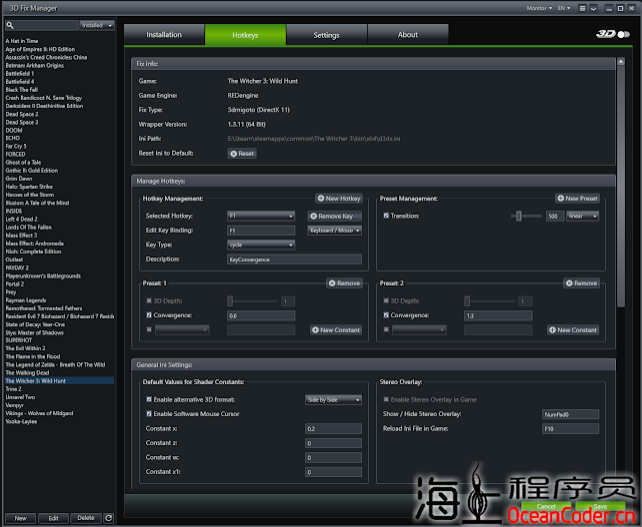Click the Transition duration slider

point(526,216)
